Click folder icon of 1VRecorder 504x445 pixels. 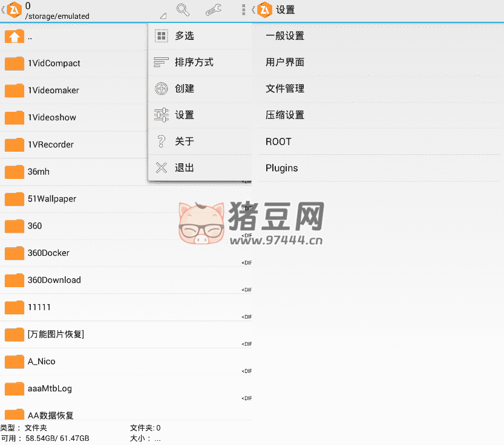(x=15, y=145)
